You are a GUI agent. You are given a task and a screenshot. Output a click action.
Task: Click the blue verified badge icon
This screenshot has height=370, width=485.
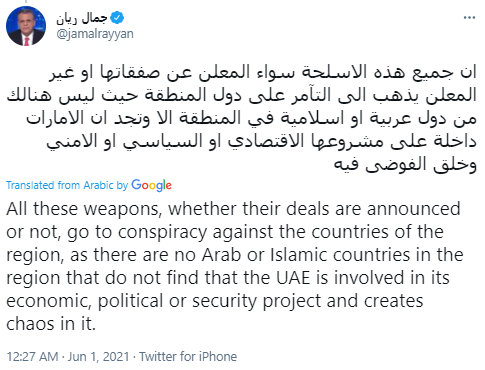[x=117, y=18]
